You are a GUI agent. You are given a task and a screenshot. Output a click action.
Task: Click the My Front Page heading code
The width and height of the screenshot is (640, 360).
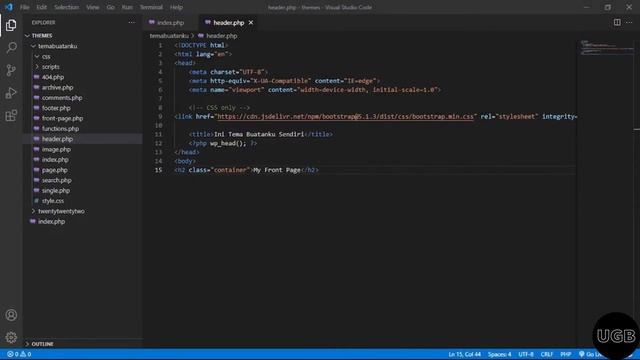[x=247, y=170]
